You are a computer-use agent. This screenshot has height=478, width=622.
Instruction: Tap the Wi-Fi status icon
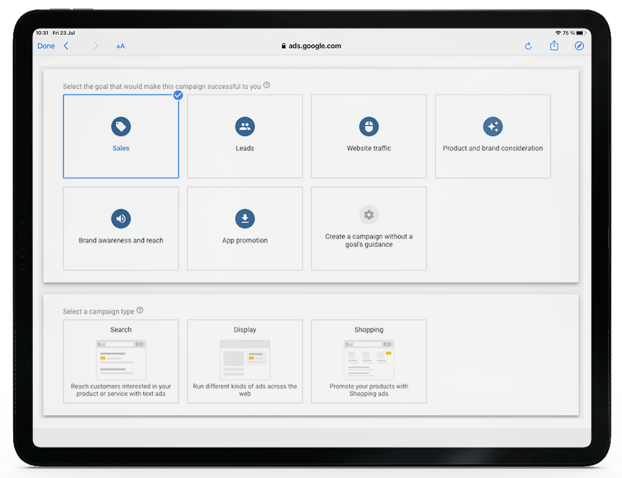[x=558, y=33]
